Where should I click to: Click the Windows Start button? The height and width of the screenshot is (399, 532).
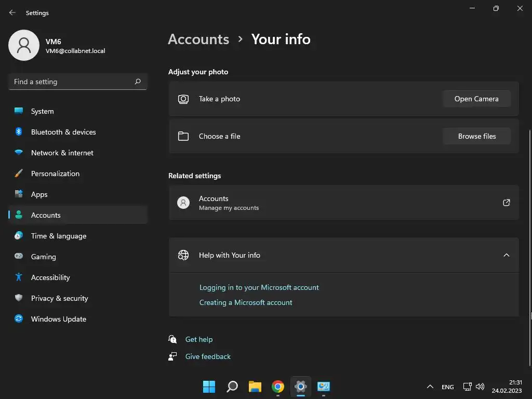[209, 387]
